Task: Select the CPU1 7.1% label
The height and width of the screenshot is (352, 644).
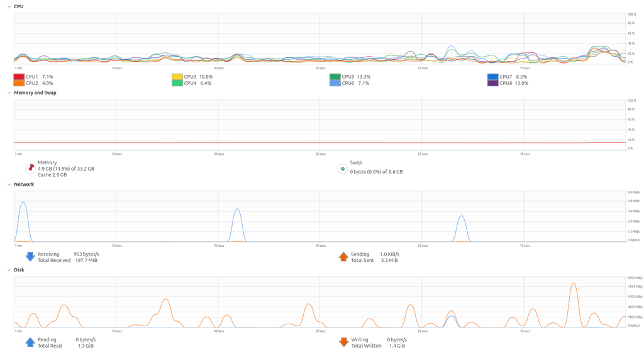Action: 40,77
